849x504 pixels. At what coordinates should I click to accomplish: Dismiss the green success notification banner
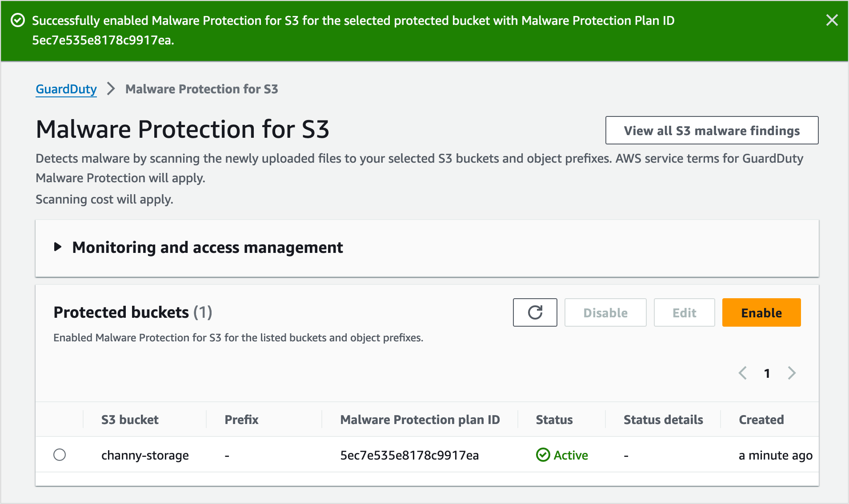pyautogui.click(x=832, y=20)
